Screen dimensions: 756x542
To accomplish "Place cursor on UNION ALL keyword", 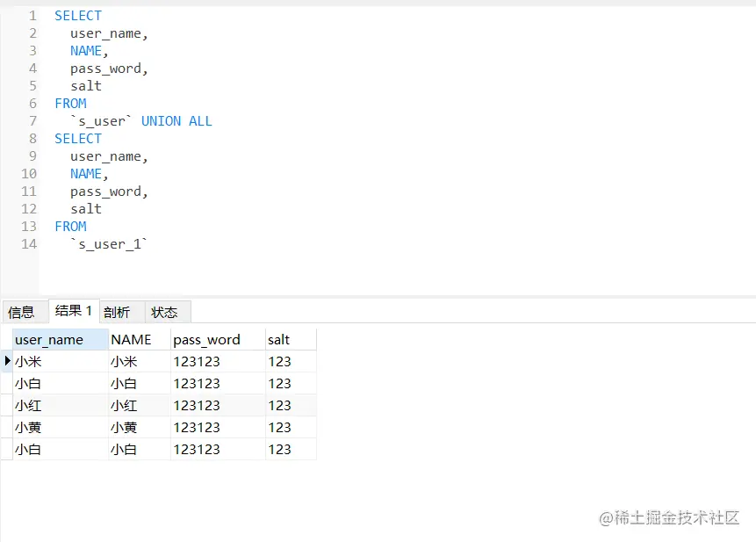I will click(176, 121).
